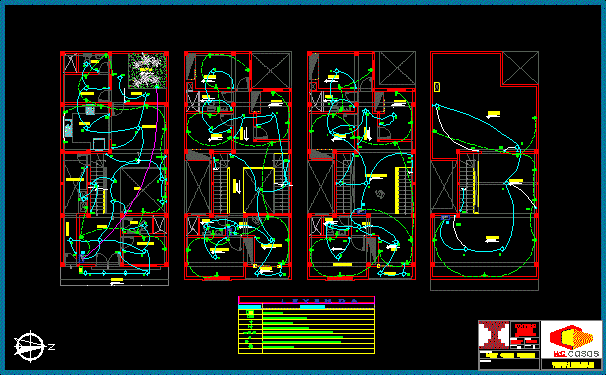606x375 pixels.
Task: Click the red I-beam logo in title block
Action: point(494,335)
